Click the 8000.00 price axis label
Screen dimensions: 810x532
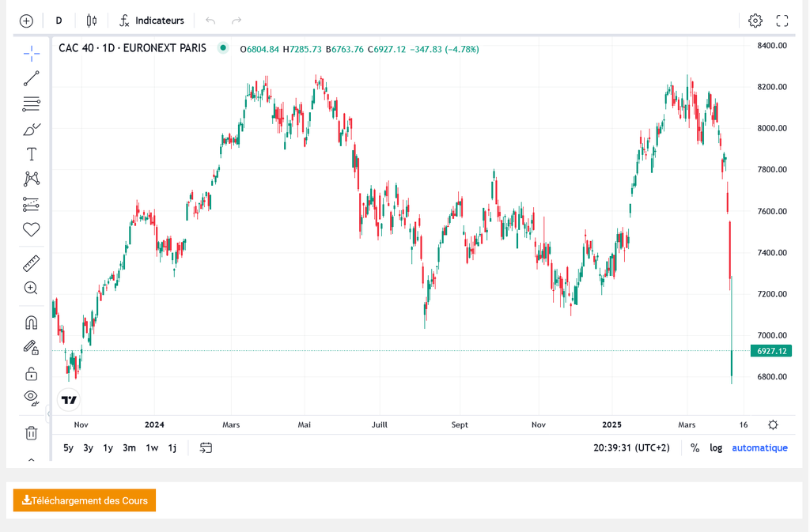[x=772, y=128]
